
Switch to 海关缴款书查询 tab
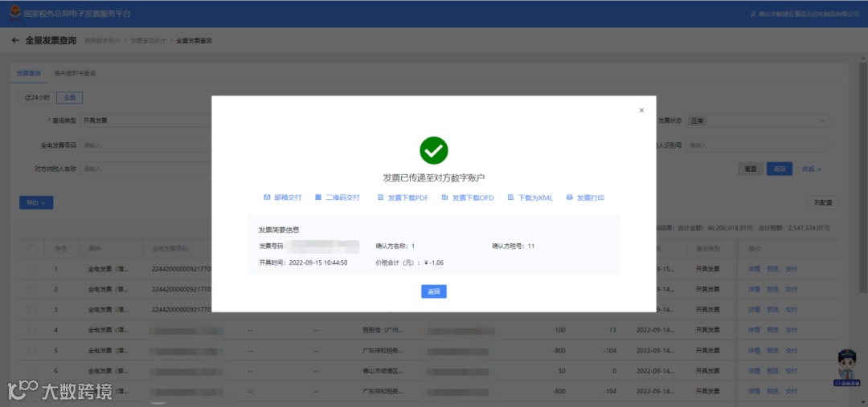(75, 73)
